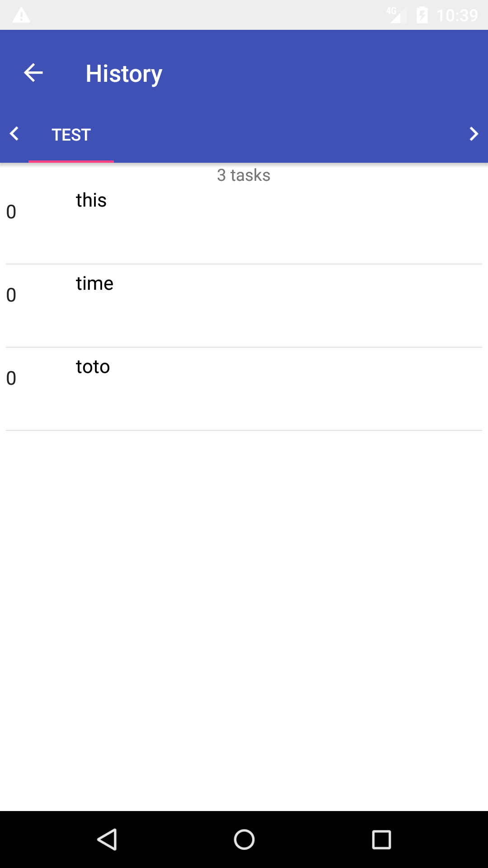Tap the battery charging icon
Viewport: 488px width, 868px height.
point(422,15)
